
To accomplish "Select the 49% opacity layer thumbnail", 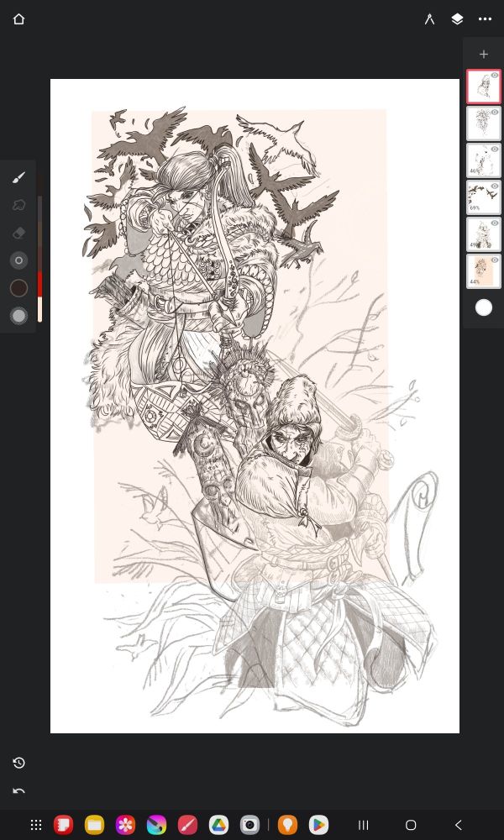I will click(484, 234).
